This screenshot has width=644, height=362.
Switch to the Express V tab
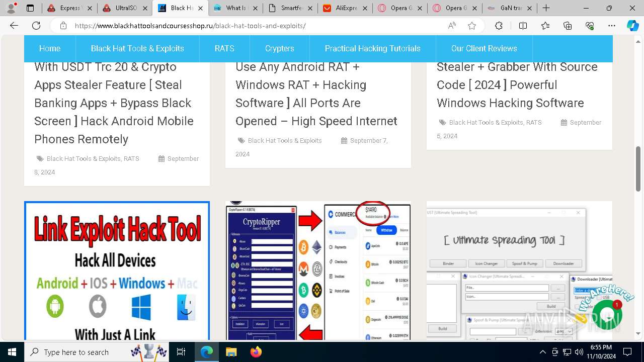coord(69,8)
